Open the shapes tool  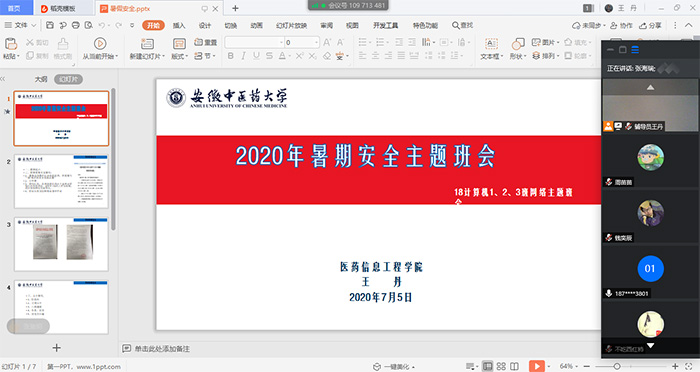click(x=517, y=44)
